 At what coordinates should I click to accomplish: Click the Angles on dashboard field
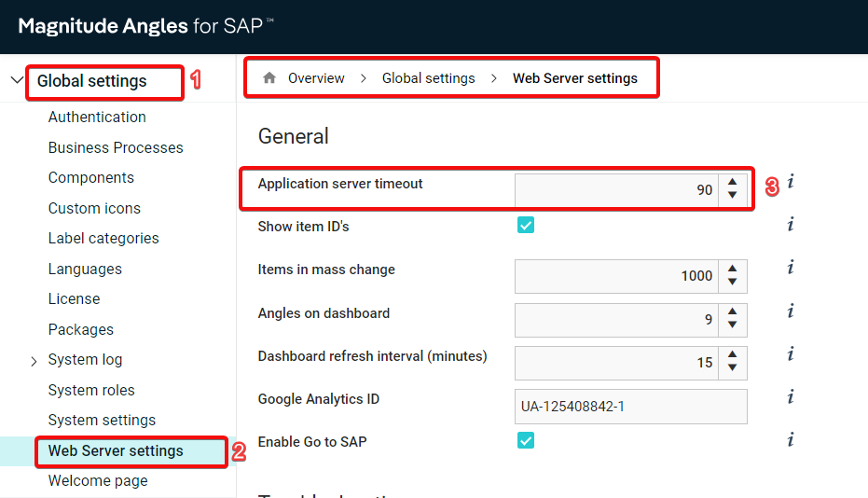tap(616, 320)
